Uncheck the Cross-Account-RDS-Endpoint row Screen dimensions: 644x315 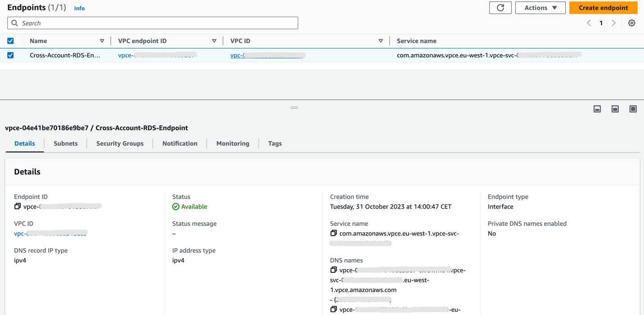click(x=10, y=55)
